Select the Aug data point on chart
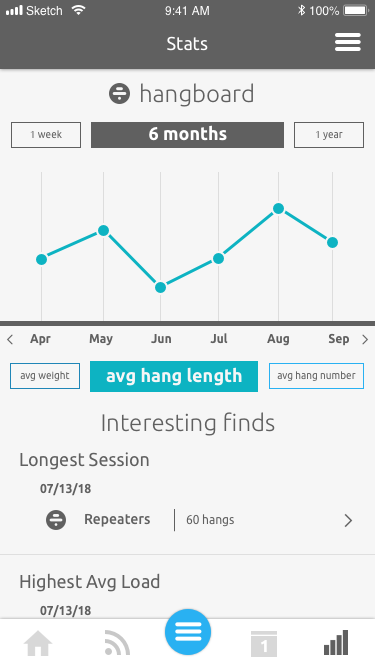This screenshot has width=375, height=667. 278,208
